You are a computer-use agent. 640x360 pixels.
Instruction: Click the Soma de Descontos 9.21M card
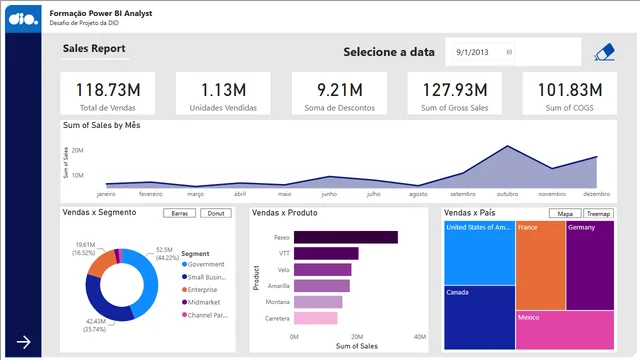click(339, 93)
